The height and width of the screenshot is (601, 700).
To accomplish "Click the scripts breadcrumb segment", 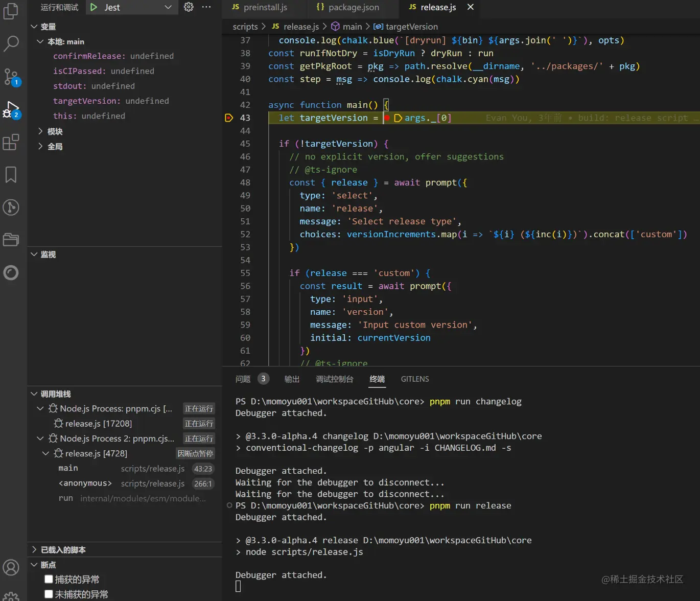I will pos(245,27).
